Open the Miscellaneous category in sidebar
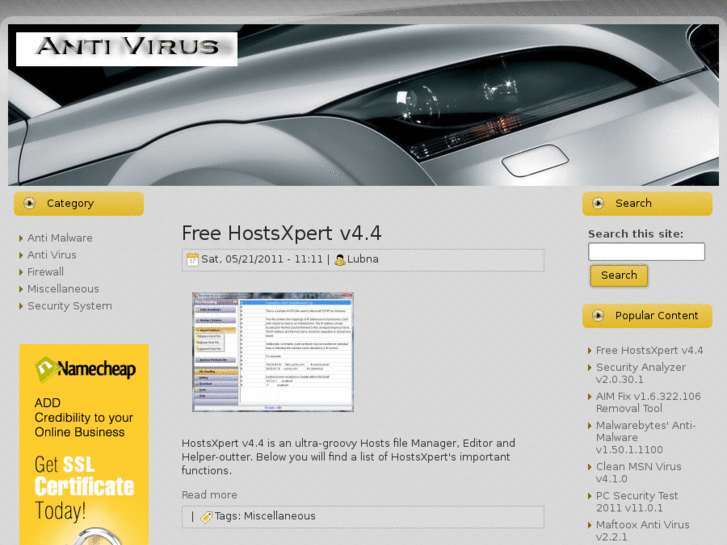Screen dimensions: 727x545 pyautogui.click(x=63, y=289)
